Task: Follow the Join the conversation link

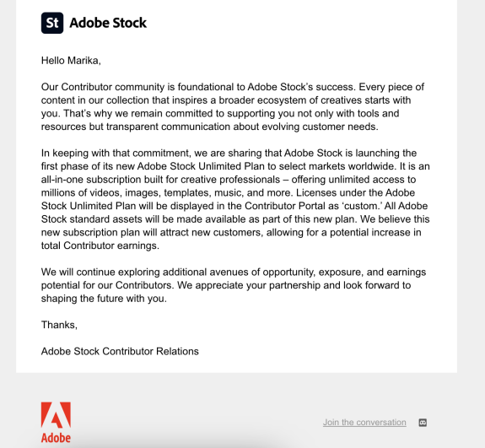Action: click(364, 423)
